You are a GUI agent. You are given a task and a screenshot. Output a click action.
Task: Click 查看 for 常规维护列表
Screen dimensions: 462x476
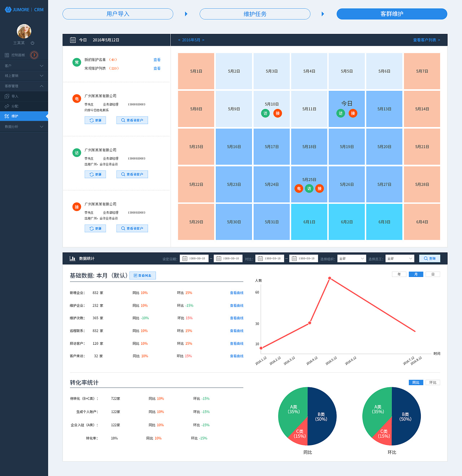click(x=157, y=69)
